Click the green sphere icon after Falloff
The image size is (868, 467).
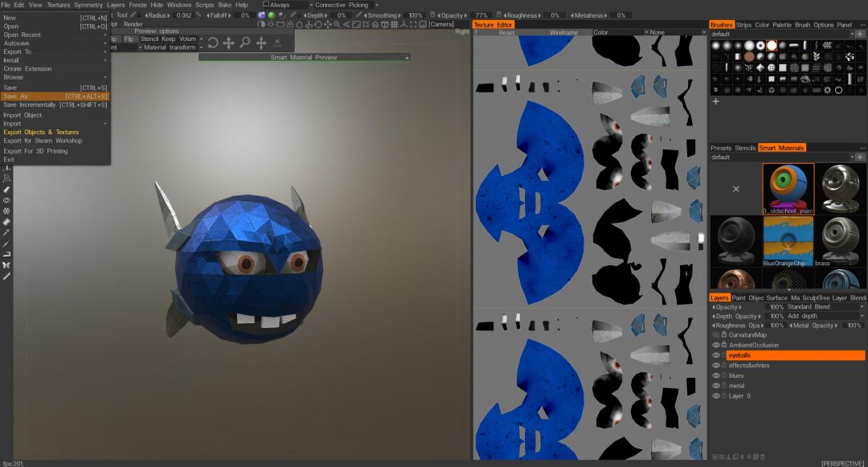point(272,15)
